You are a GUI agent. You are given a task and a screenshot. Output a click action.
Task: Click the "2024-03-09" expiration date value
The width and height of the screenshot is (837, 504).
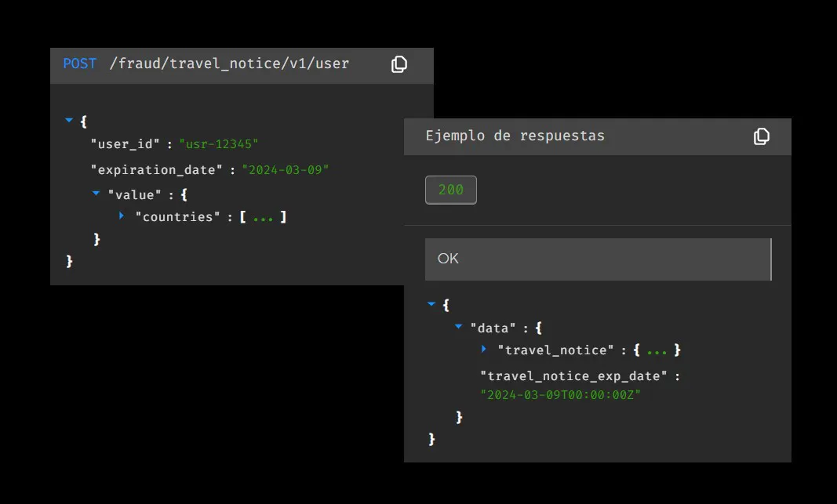[286, 169]
